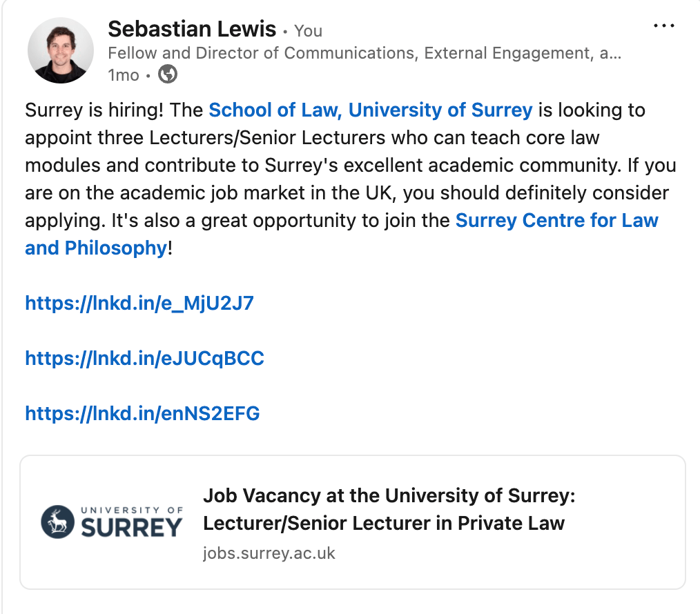Click Sebastian Lewis's profile photo

[x=61, y=50]
